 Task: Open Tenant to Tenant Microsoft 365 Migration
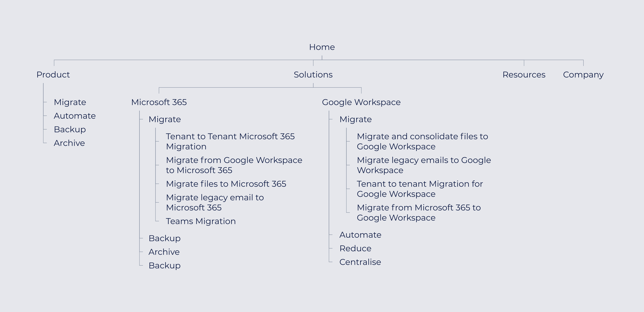tap(230, 141)
